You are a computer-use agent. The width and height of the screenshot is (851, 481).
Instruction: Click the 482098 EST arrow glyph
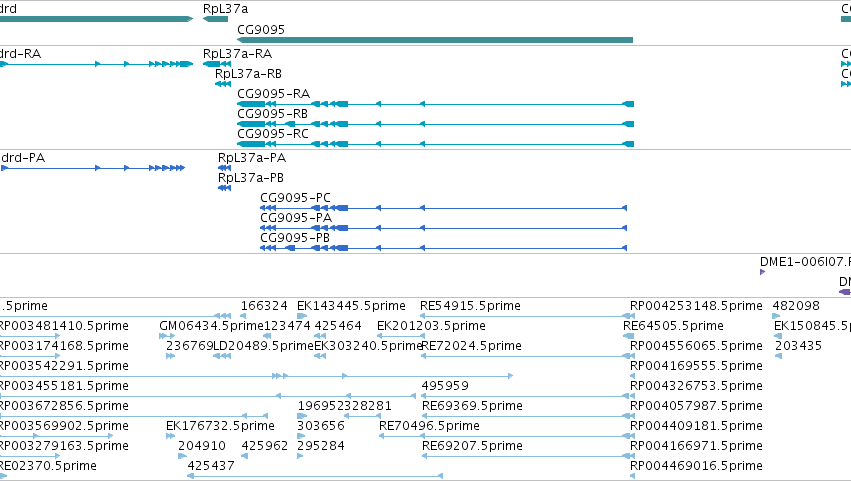pyautogui.click(x=776, y=316)
